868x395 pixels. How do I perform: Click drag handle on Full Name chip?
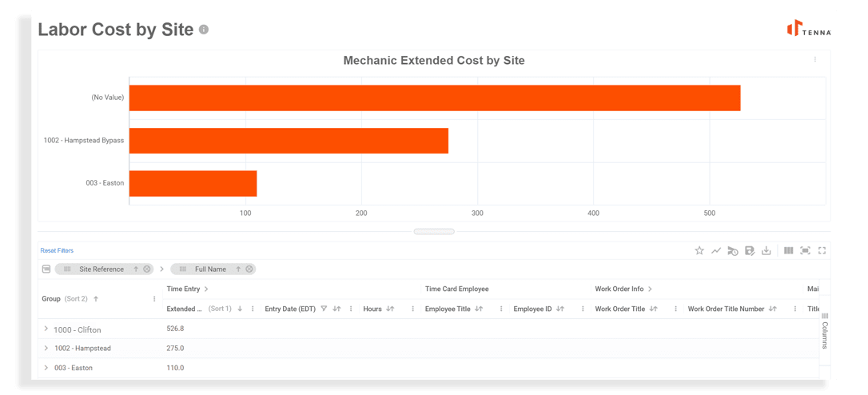tap(183, 269)
